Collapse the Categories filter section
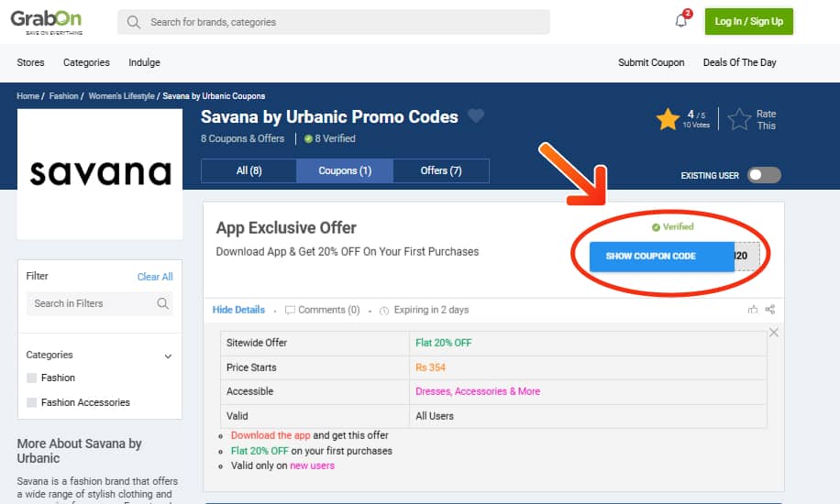840x504 pixels. (168, 356)
